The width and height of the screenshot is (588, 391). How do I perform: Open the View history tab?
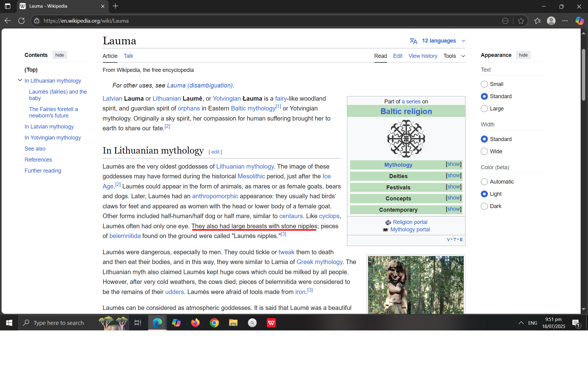[423, 56]
